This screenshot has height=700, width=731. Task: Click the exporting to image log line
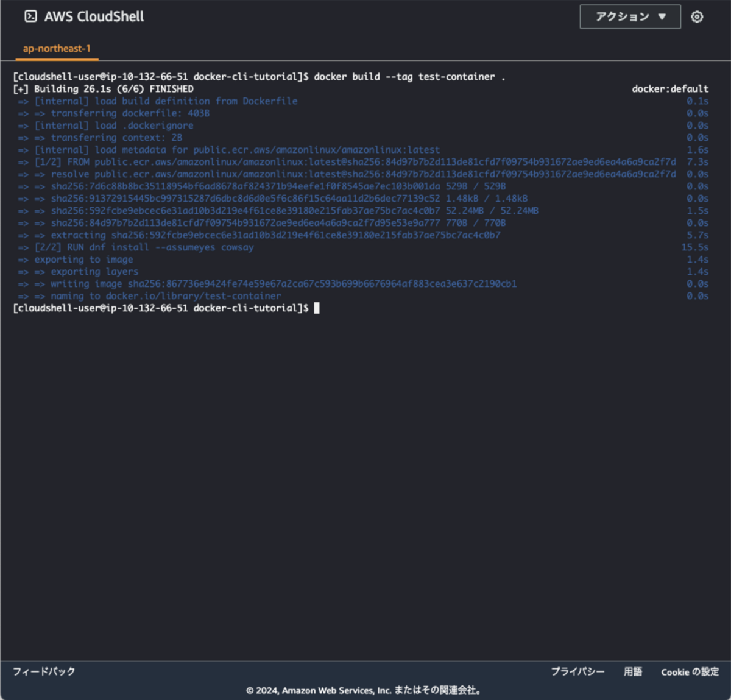[74, 259]
